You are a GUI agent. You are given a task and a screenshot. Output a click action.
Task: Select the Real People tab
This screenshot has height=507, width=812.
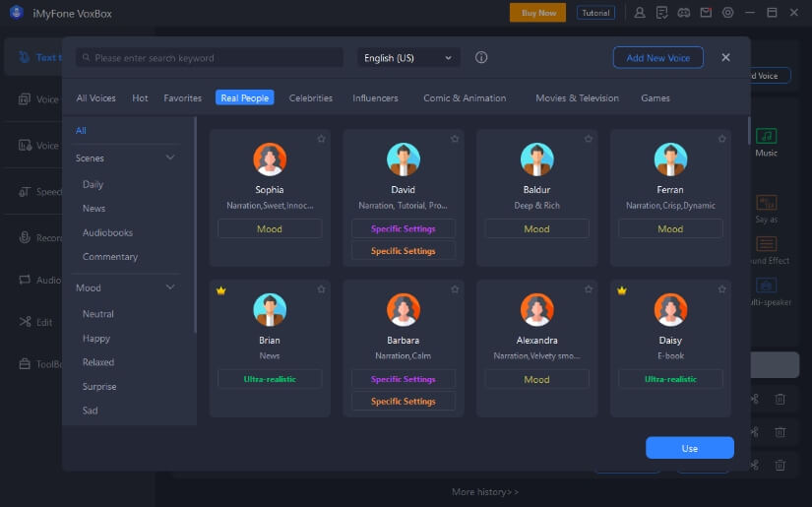(x=244, y=97)
